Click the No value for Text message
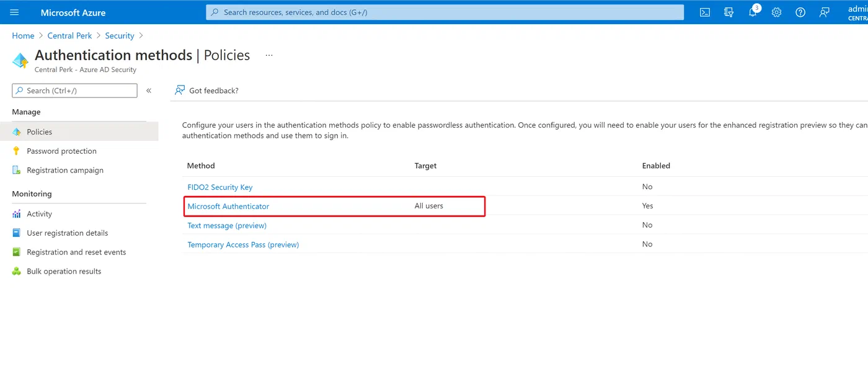The height and width of the screenshot is (366, 868). (x=647, y=225)
